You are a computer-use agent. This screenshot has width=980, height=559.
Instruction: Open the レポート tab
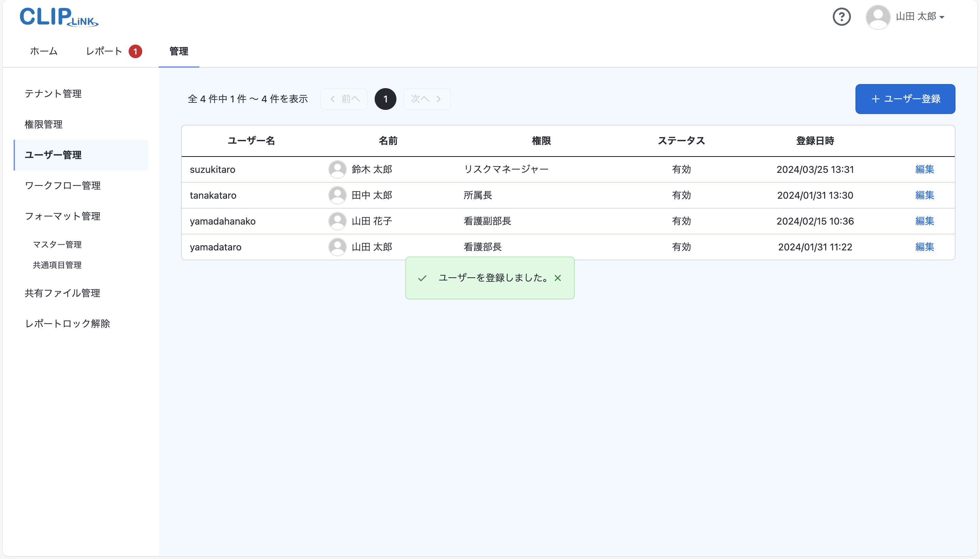[104, 51]
